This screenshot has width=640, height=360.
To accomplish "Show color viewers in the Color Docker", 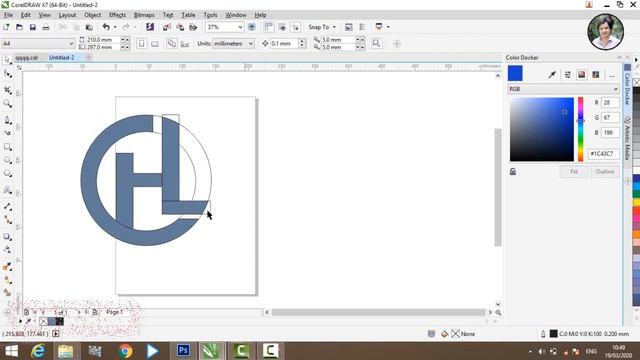I will (x=582, y=74).
